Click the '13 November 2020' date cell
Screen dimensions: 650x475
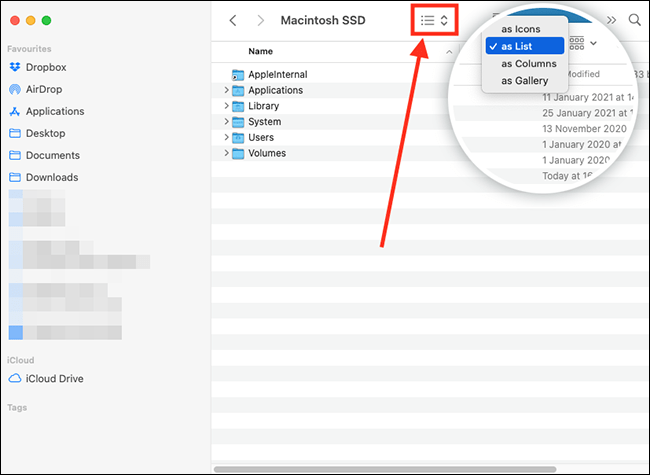click(584, 129)
